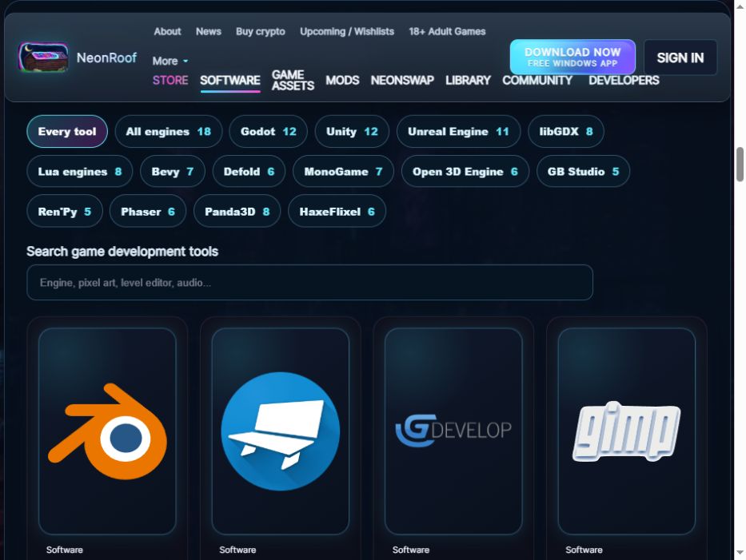Filter tools by Unreal Engine
The image size is (746, 560).
click(x=459, y=131)
